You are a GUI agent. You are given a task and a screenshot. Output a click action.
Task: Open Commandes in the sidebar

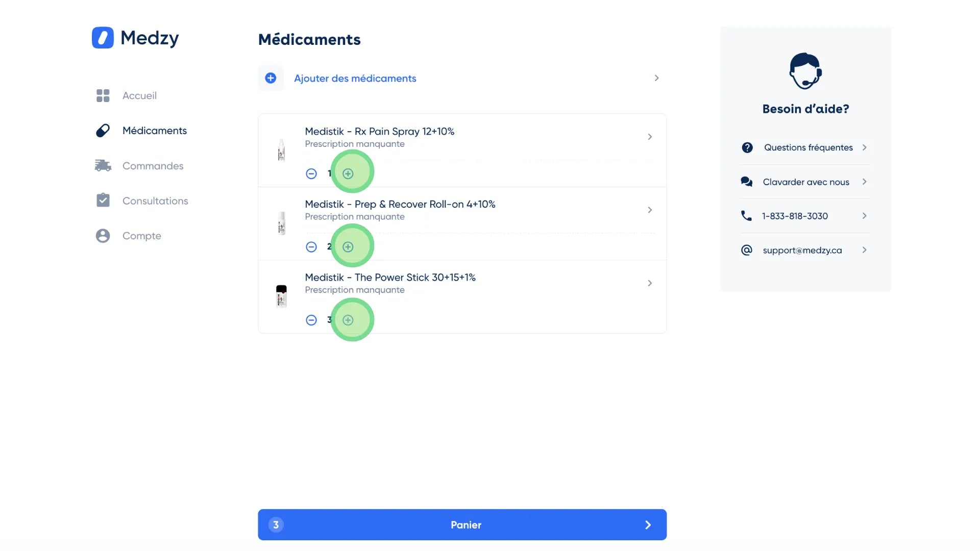[153, 166]
